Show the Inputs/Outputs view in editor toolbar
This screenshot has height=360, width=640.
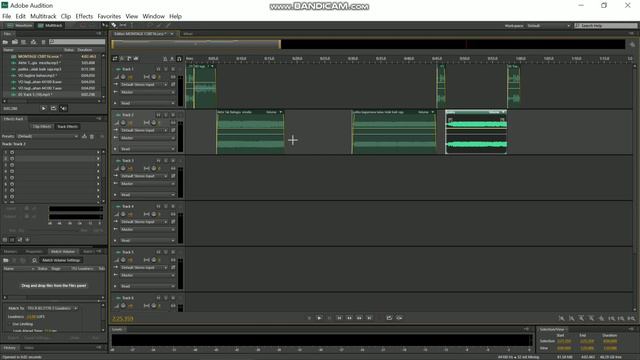click(x=115, y=59)
